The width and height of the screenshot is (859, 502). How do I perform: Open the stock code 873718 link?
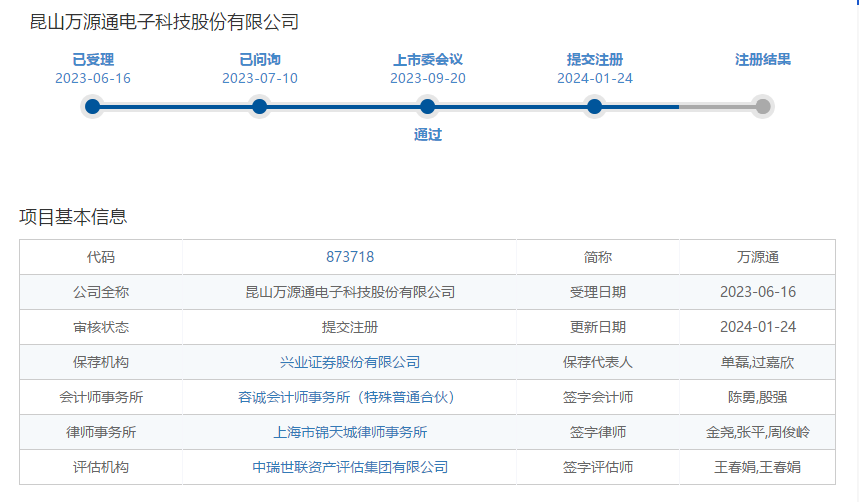pyautogui.click(x=350, y=257)
